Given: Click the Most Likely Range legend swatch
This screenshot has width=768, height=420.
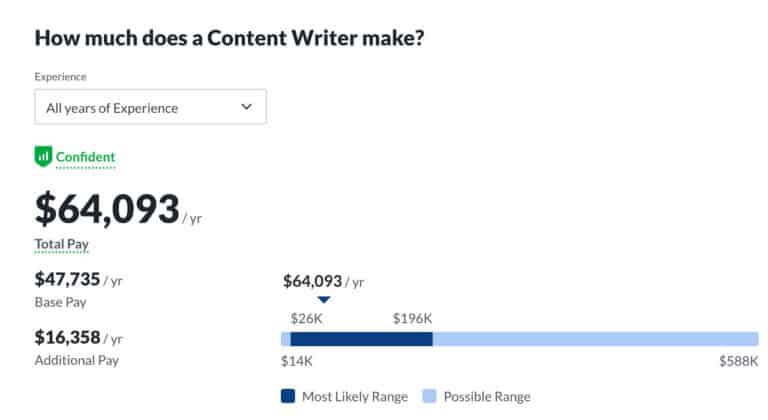Looking at the screenshot, I should tap(289, 396).
